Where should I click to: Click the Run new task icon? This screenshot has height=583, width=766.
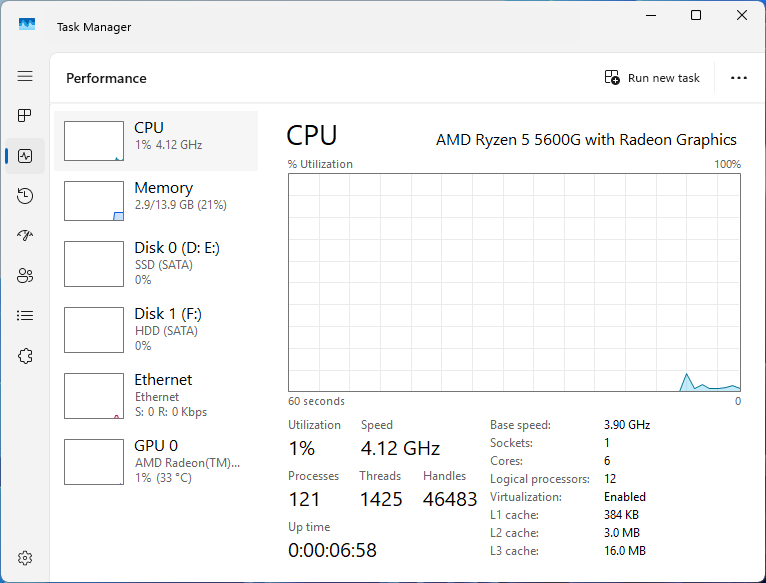pyautogui.click(x=612, y=77)
